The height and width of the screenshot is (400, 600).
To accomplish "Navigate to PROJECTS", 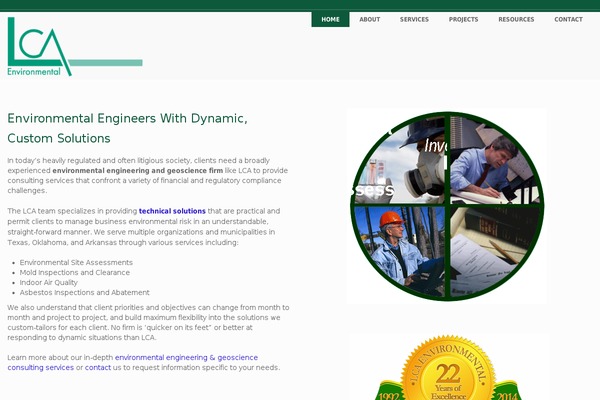I will click(463, 20).
